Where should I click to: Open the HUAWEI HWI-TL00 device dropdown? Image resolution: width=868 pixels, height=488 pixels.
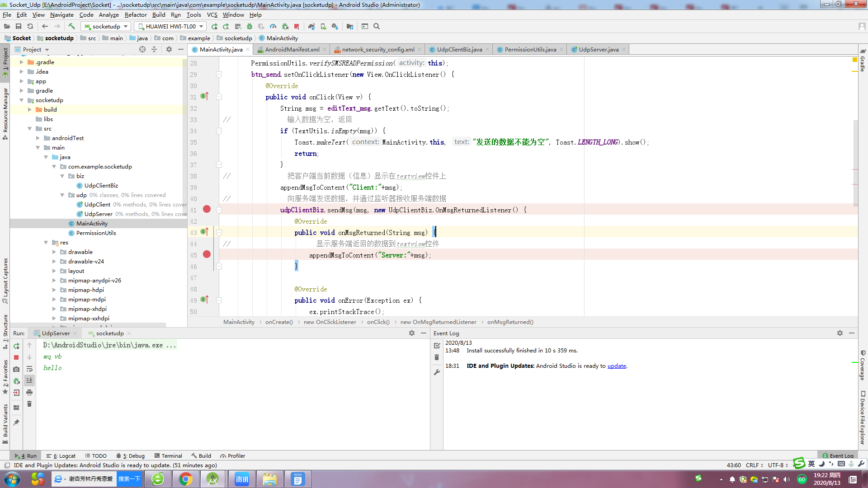click(170, 26)
